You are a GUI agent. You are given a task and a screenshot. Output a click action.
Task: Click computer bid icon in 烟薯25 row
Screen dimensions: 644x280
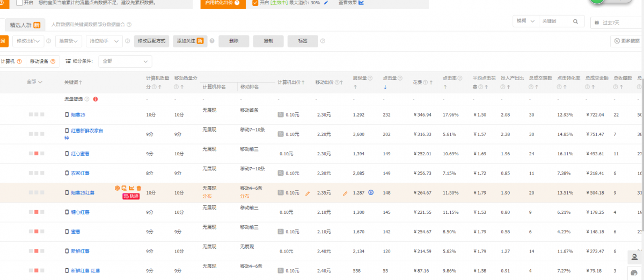(280, 114)
